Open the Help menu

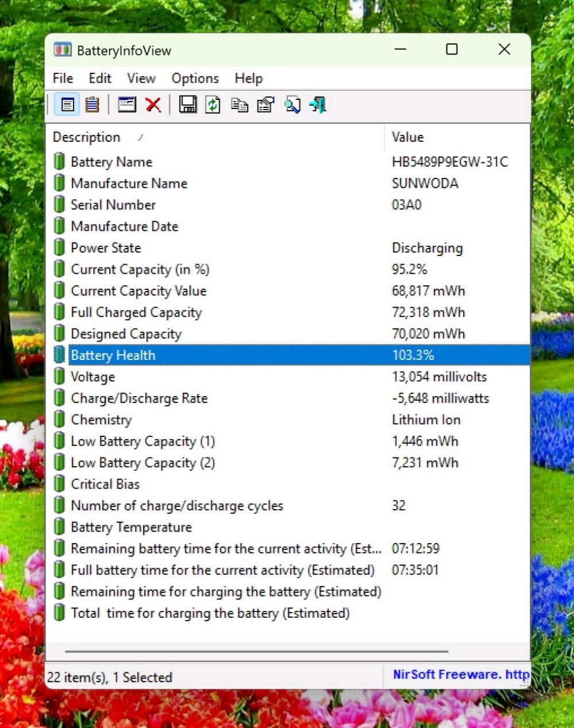point(249,78)
